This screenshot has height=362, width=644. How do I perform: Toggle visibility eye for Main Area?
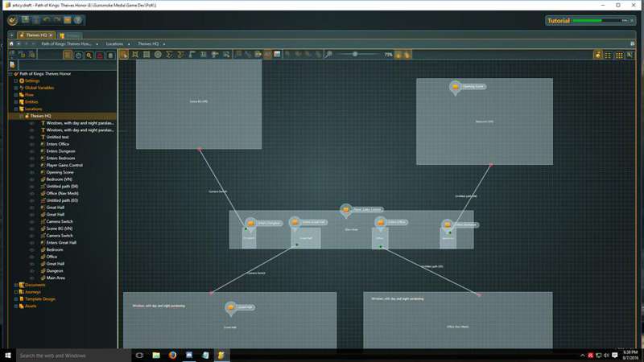(x=31, y=278)
